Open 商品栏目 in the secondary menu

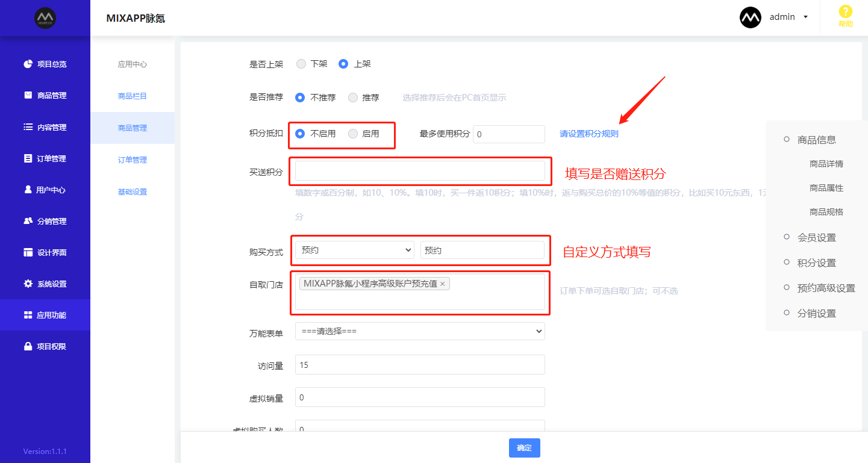[x=133, y=96]
